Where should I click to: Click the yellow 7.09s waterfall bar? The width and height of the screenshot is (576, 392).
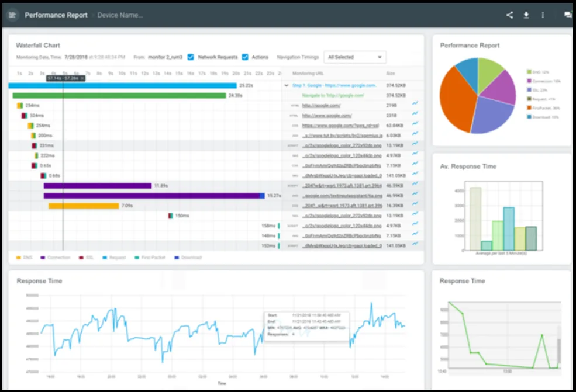point(84,206)
